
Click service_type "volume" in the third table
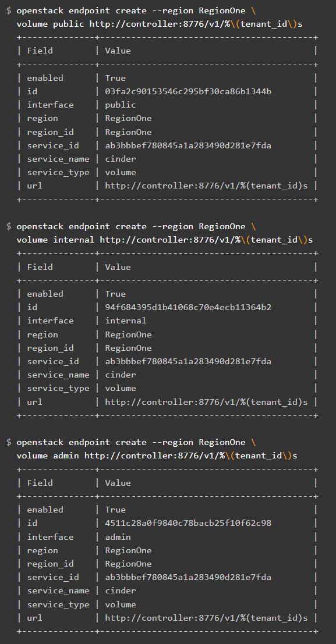tap(121, 604)
